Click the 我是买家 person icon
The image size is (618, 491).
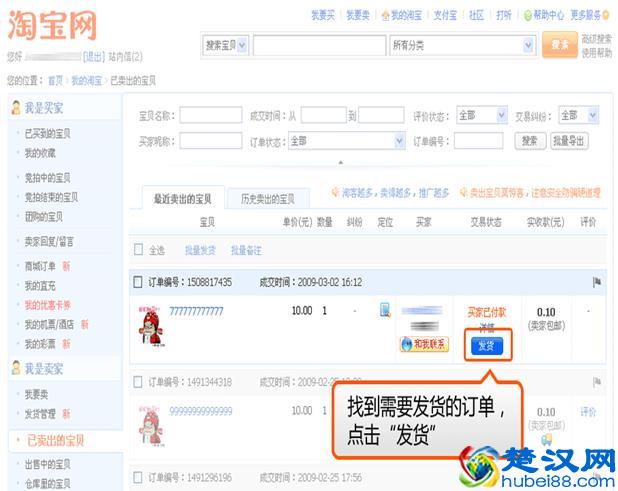(x=16, y=108)
